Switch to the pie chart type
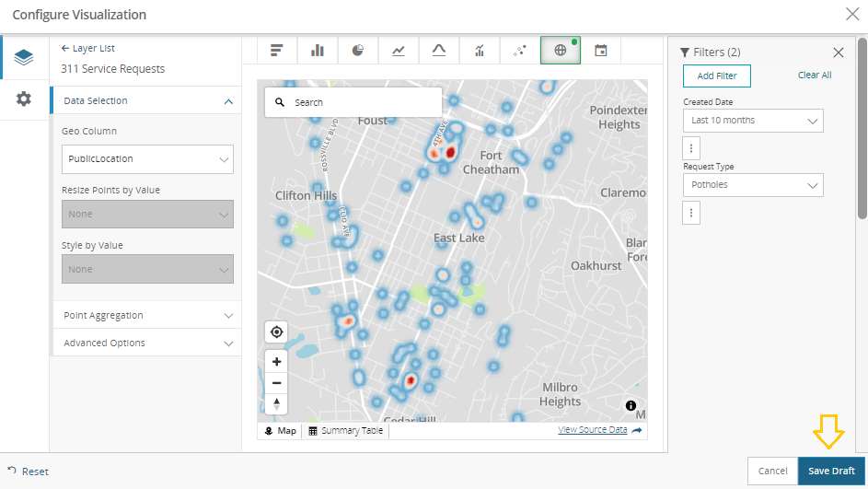The height and width of the screenshot is (489, 868). (357, 51)
